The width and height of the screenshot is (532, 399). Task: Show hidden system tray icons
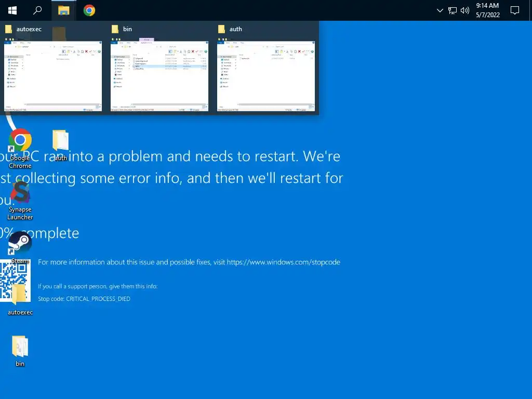440,10
